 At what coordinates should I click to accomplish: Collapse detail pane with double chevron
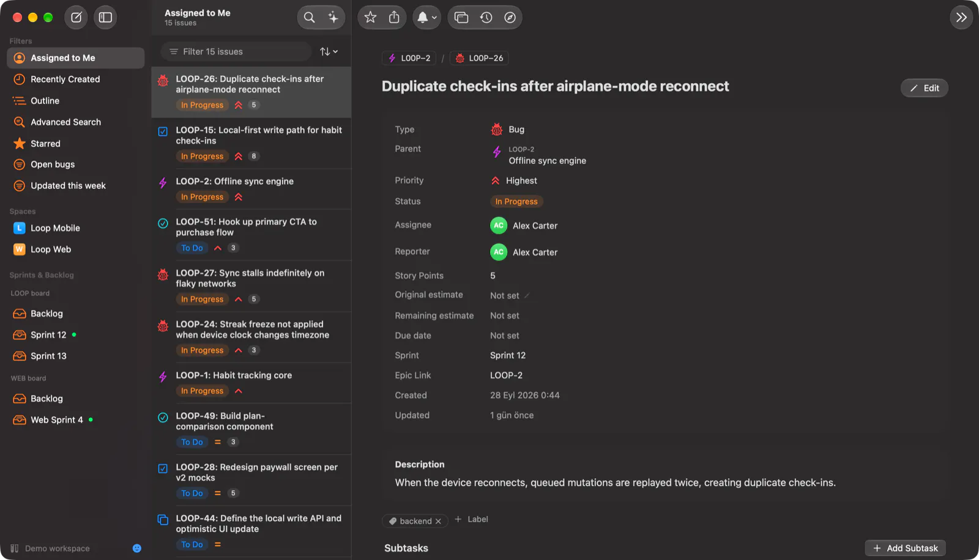coord(961,17)
